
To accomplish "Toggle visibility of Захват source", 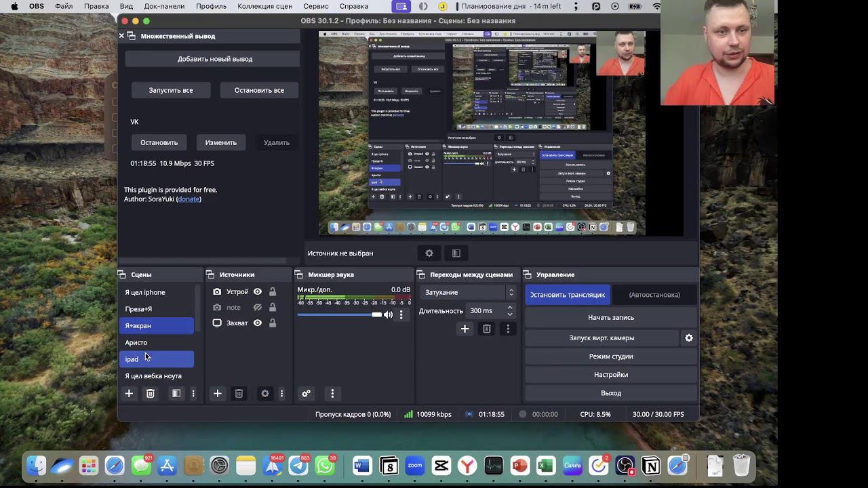I will point(258,323).
